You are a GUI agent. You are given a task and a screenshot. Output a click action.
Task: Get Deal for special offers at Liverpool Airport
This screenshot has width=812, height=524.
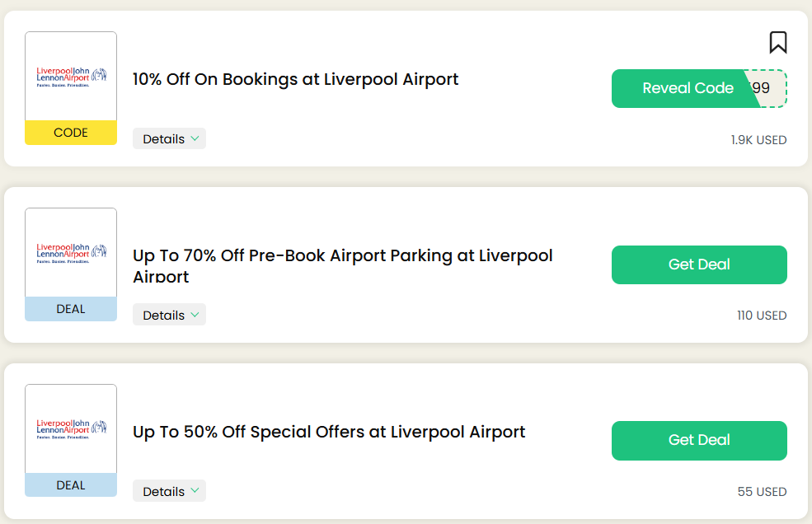click(698, 440)
